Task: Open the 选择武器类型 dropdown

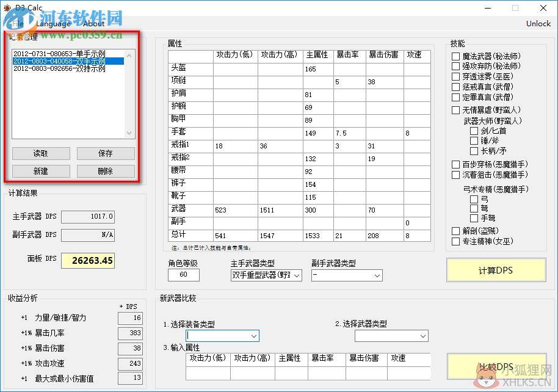Action: tap(391, 336)
